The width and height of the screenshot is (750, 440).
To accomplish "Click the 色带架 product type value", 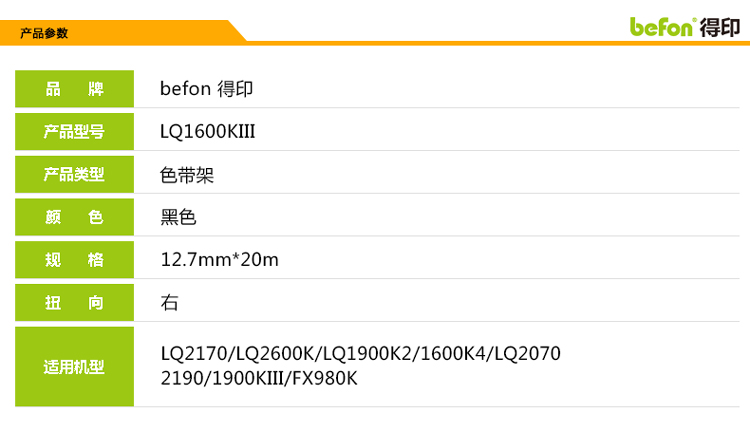I will [x=187, y=175].
